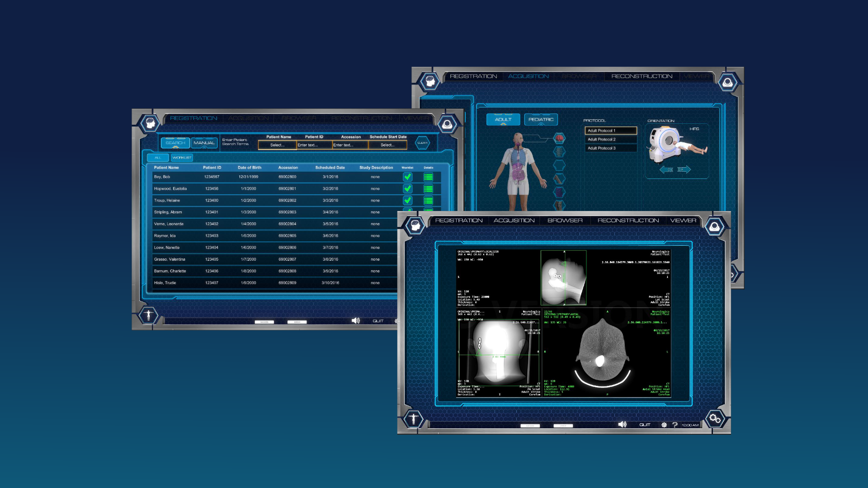Open the BROWSER tab in viewer window
Image resolution: width=868 pixels, height=488 pixels.
pyautogui.click(x=565, y=221)
